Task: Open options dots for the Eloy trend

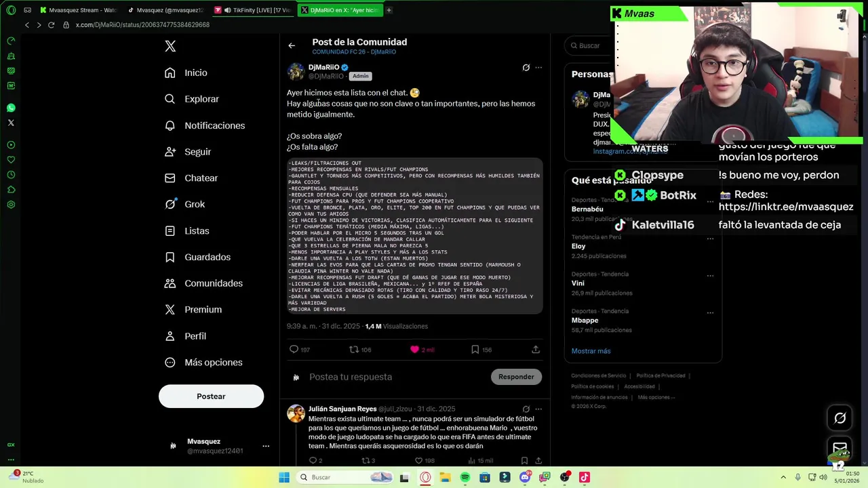Action: (711, 239)
